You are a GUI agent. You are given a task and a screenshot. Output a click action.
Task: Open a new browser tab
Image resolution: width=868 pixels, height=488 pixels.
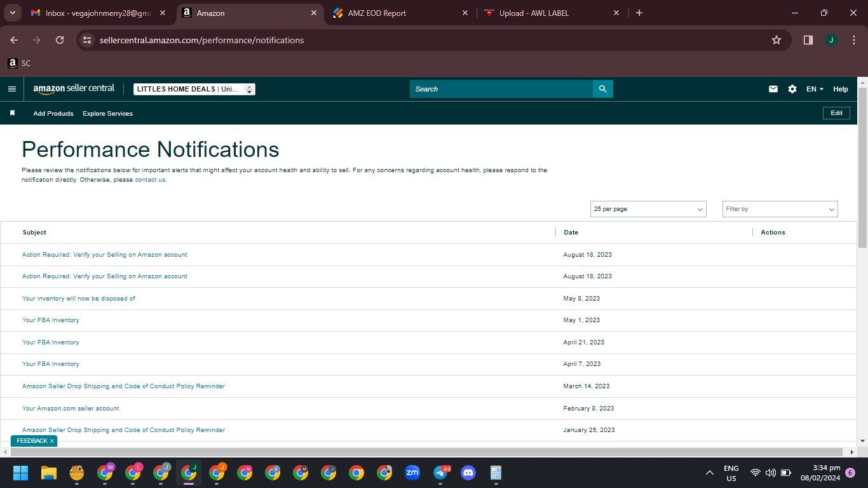[639, 13]
